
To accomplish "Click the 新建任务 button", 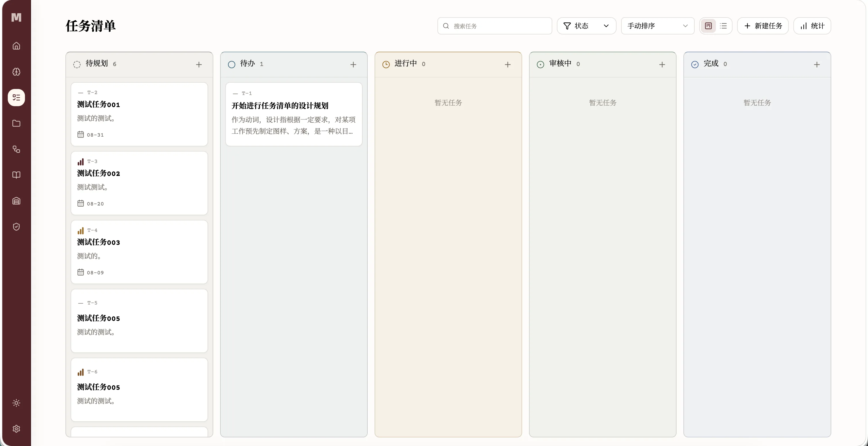I will [763, 26].
